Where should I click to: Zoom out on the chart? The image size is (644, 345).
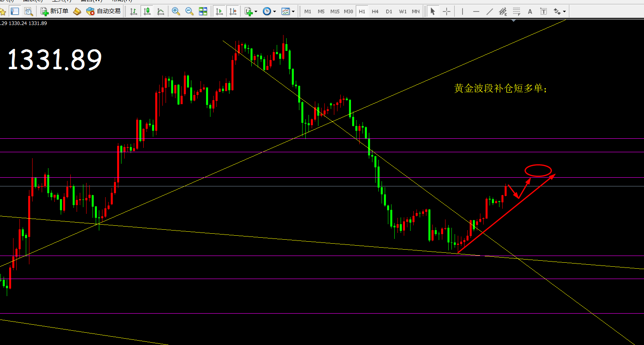coord(189,11)
